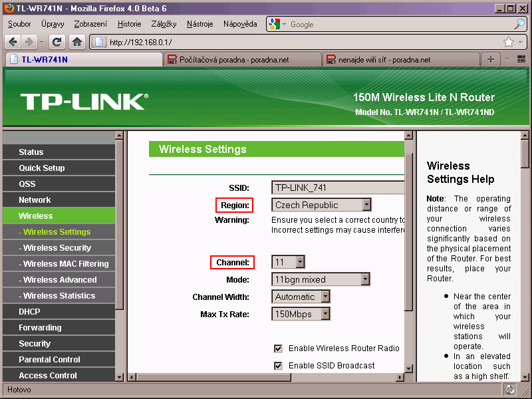Open the Max Tx Rate dropdown
Viewport: 532px width, 399px height.
pos(301,314)
